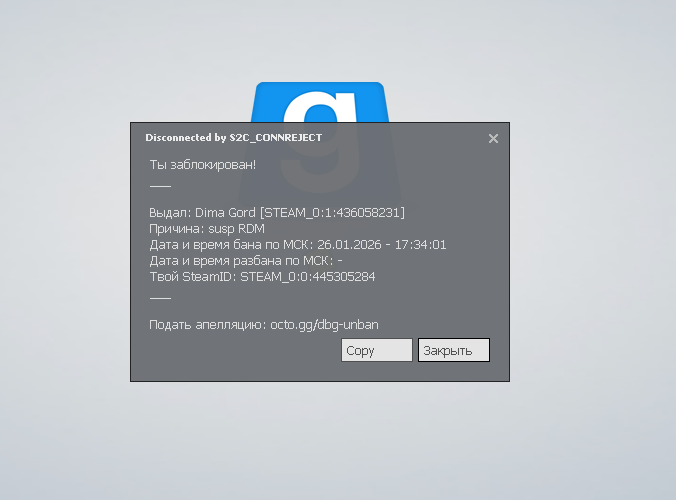Click your SteamID STEAM_0:0:445305284
The width and height of the screenshot is (676, 500).
click(x=308, y=277)
